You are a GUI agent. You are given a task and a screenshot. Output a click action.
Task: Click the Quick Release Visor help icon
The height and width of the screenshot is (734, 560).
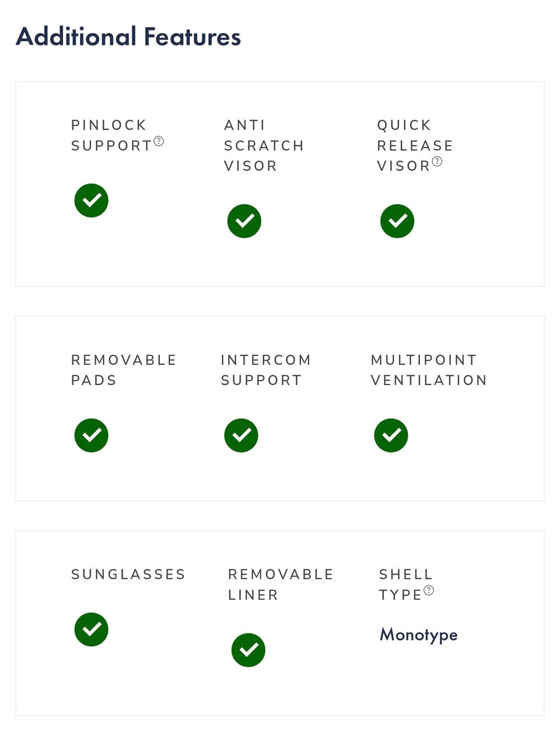(437, 162)
